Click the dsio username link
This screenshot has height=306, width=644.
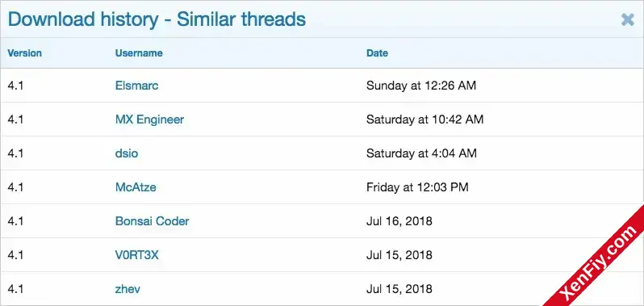coord(127,153)
